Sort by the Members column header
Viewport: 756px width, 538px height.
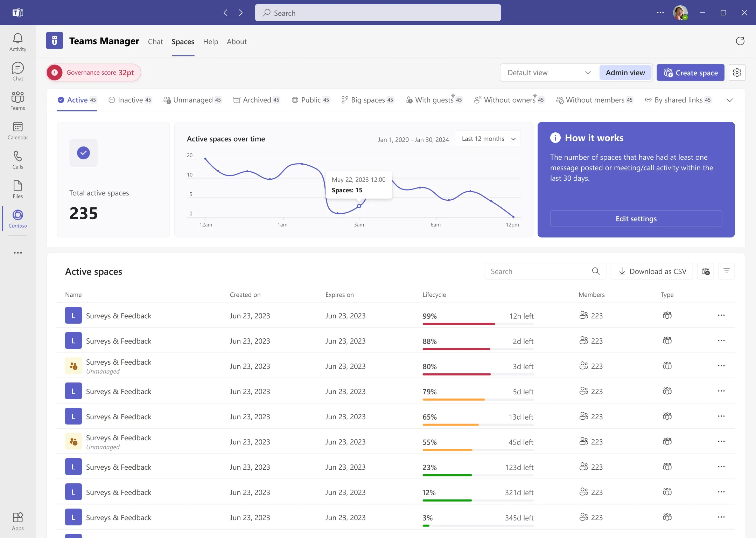(591, 295)
